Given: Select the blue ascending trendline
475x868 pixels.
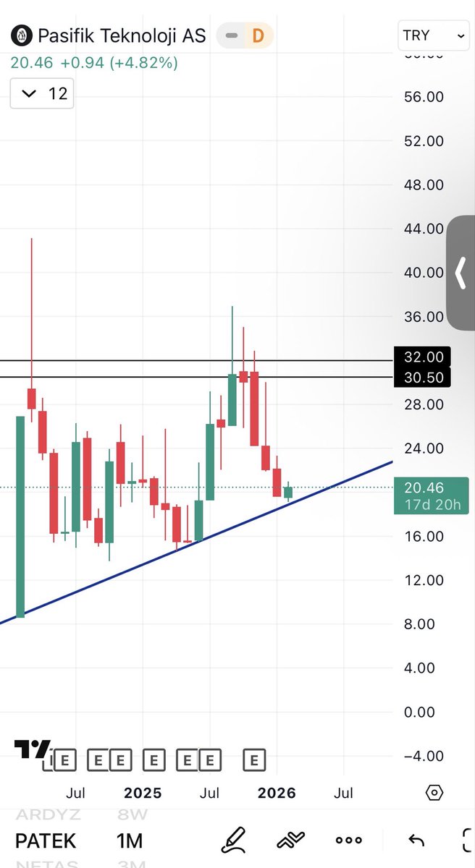Looking at the screenshot, I should coord(196,541).
